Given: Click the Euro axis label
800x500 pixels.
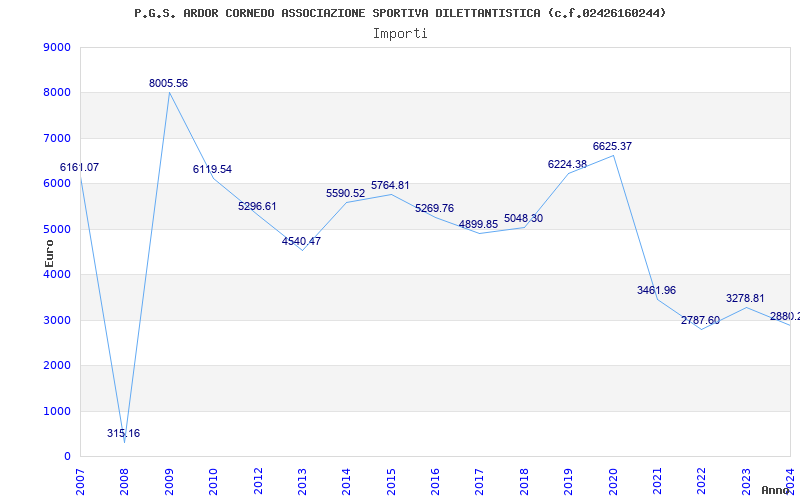Looking at the screenshot, I should (49, 254).
